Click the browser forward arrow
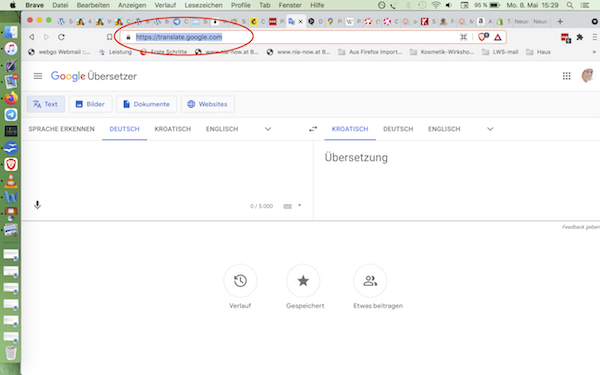Screen dimensions: 600x375 point(46,37)
